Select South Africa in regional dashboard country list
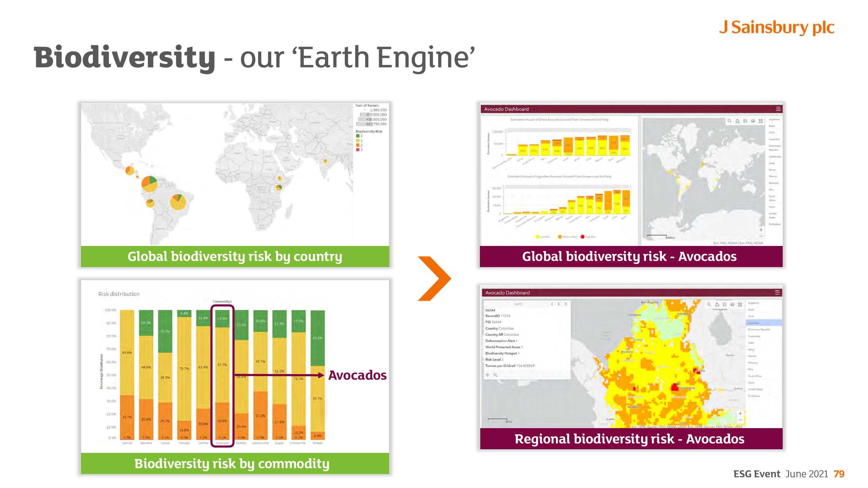This screenshot has width=868, height=488. click(755, 376)
